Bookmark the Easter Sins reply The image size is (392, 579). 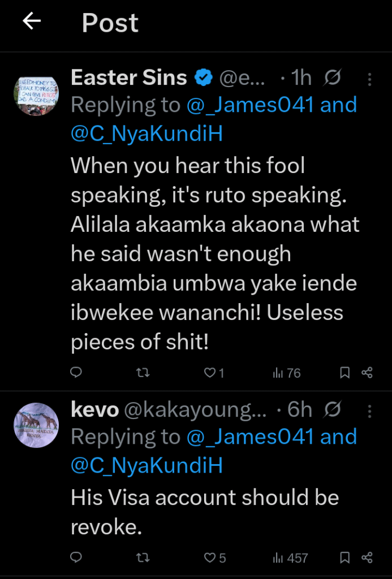tap(344, 373)
